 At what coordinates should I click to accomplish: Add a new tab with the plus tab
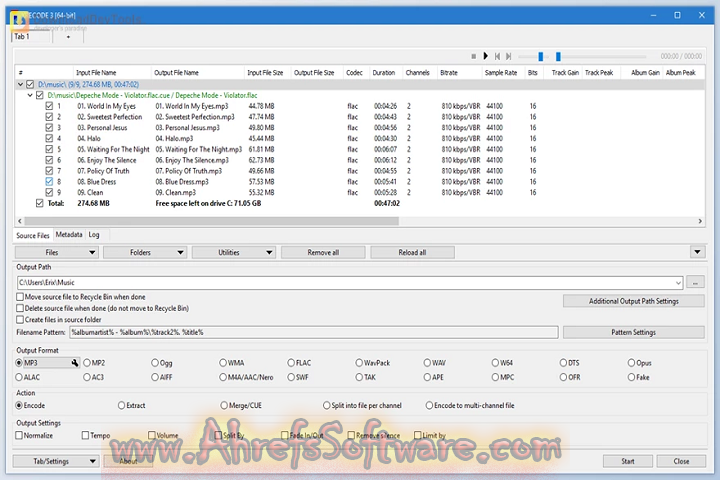coord(68,37)
